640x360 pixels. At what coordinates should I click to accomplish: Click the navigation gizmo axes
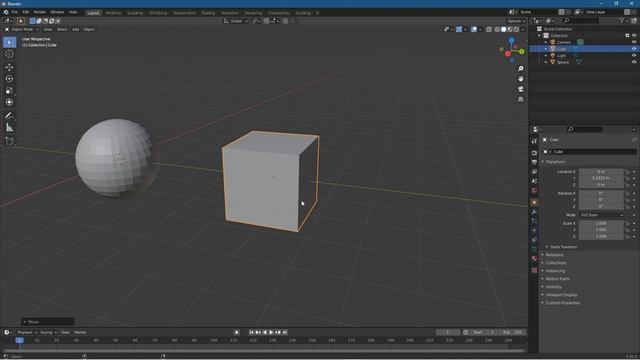tap(511, 50)
